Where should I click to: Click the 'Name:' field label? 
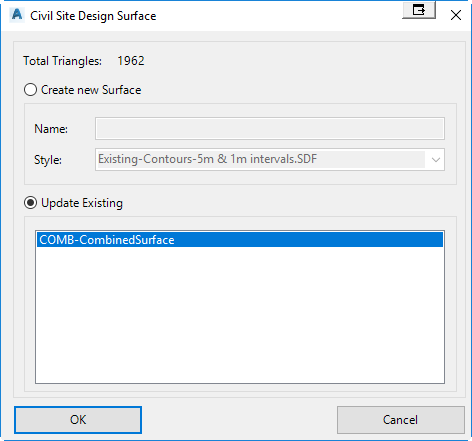[51, 129]
